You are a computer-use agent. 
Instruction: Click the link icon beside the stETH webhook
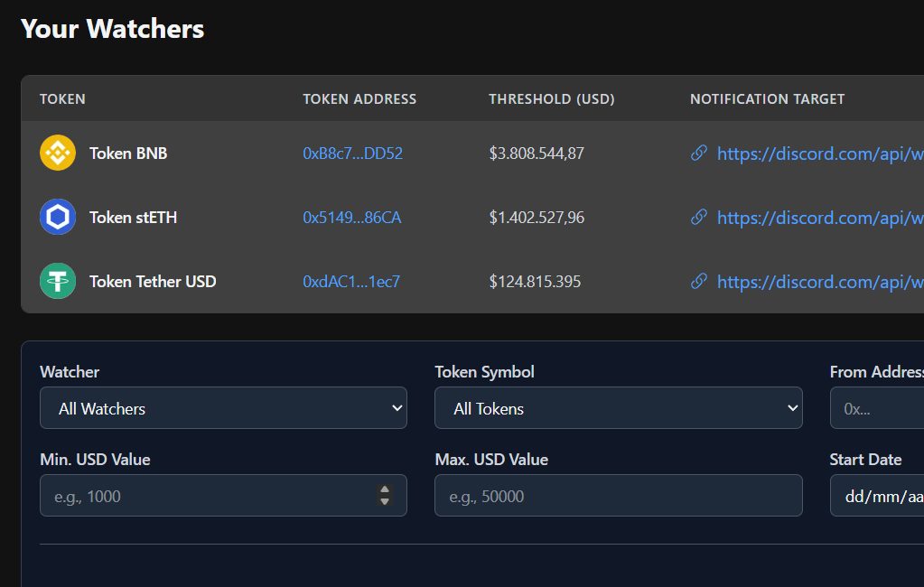697,218
